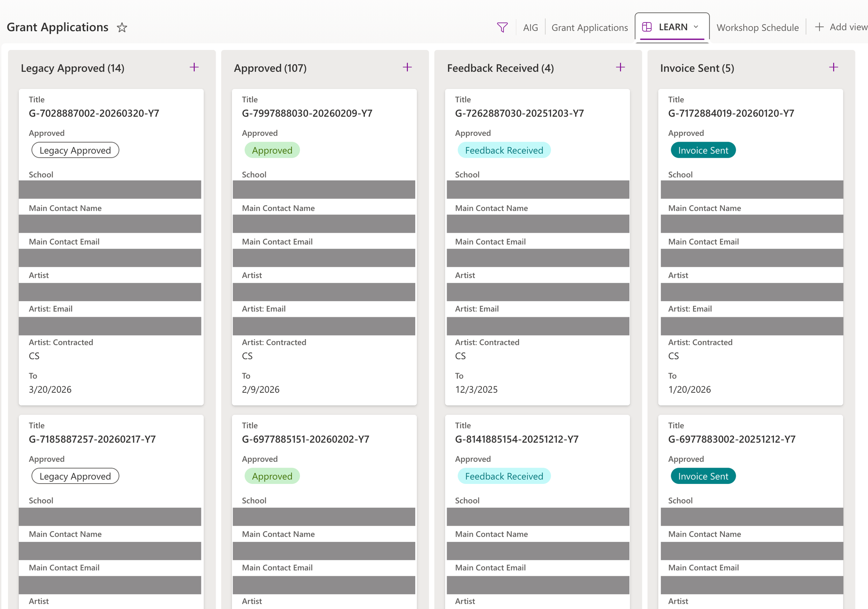This screenshot has height=609, width=868.
Task: Switch to Grant Applications view tab
Action: click(x=590, y=27)
